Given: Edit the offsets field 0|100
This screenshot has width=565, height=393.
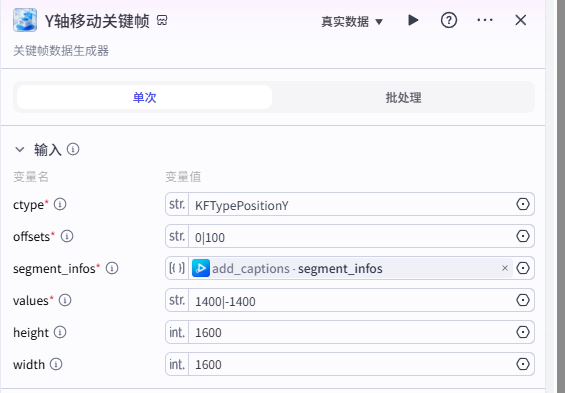Looking at the screenshot, I should (x=351, y=237).
